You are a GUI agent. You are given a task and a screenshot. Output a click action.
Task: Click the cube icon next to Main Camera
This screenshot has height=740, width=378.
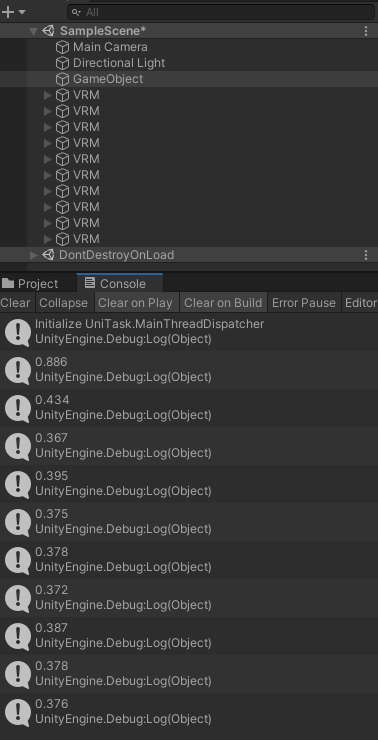[62, 47]
